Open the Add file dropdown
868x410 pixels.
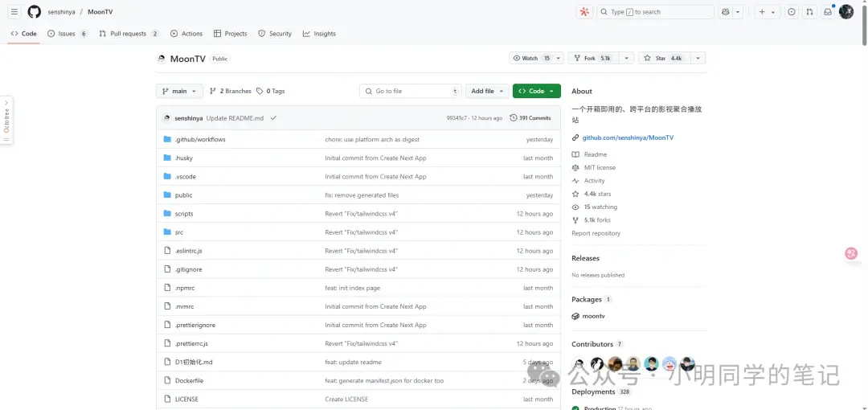pos(487,91)
